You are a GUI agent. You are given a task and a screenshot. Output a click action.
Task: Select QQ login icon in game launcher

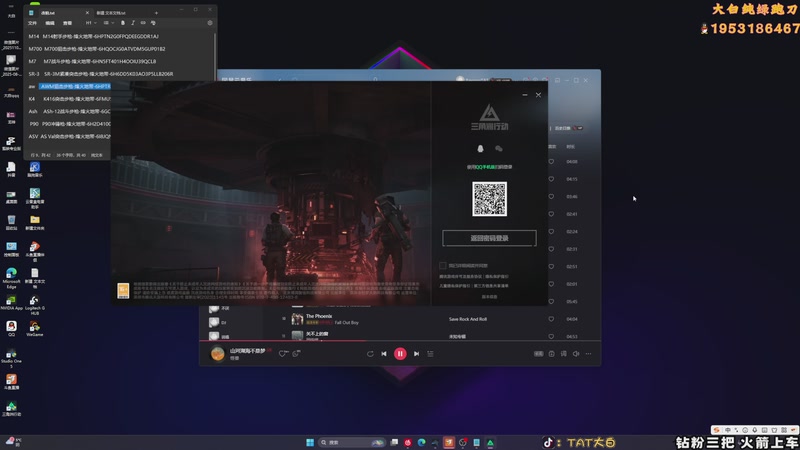(480, 148)
